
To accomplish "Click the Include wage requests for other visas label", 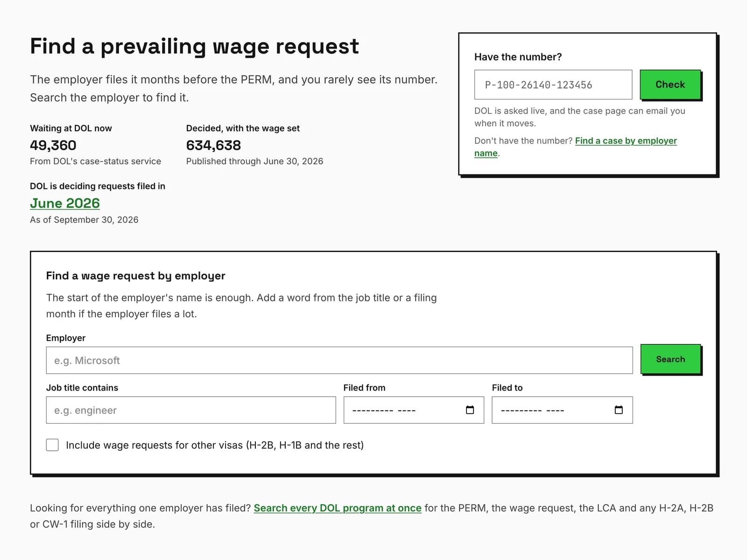I will point(215,445).
